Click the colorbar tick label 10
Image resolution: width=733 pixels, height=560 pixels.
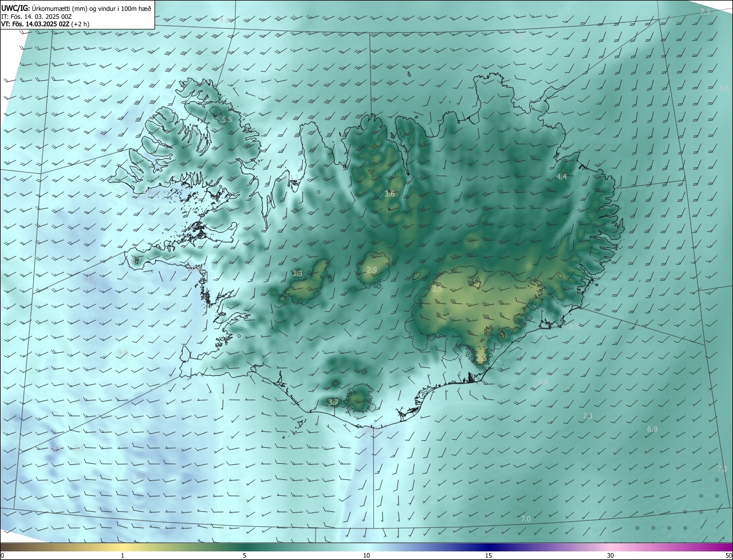point(366,555)
